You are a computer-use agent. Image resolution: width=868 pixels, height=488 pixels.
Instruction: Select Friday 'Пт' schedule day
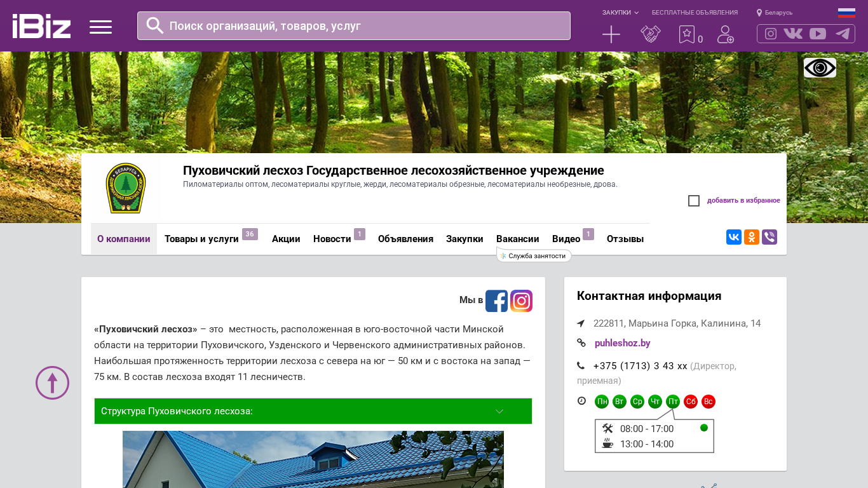pyautogui.click(x=673, y=402)
